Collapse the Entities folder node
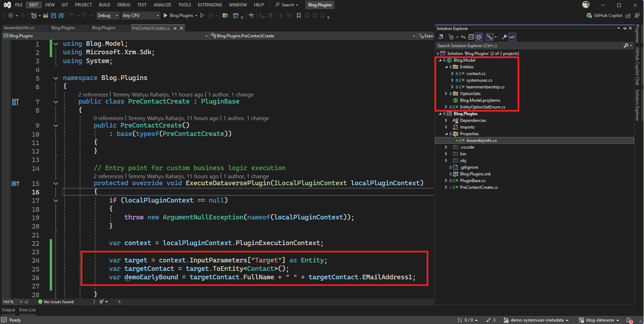Screen dimensions: 644x324 446,67
